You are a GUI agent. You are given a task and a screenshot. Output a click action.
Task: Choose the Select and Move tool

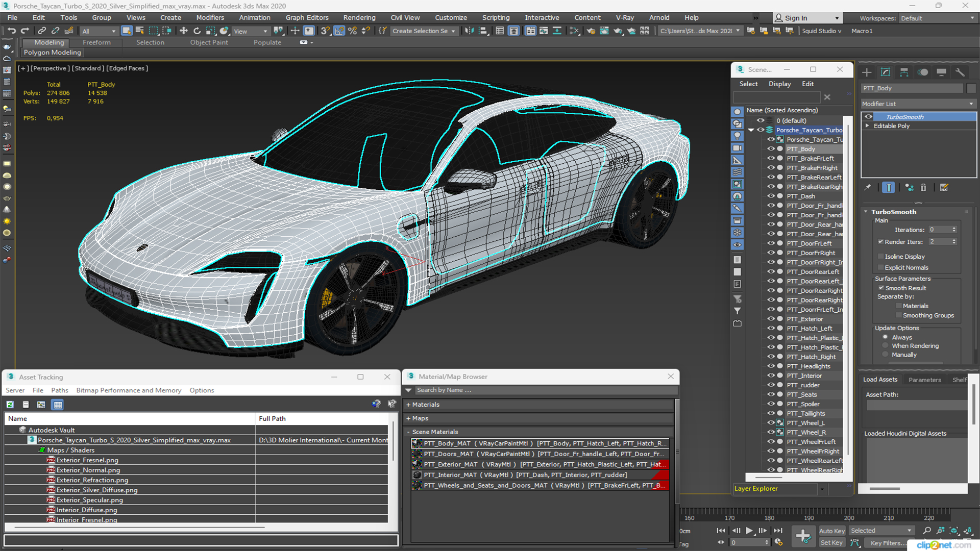pos(183,31)
